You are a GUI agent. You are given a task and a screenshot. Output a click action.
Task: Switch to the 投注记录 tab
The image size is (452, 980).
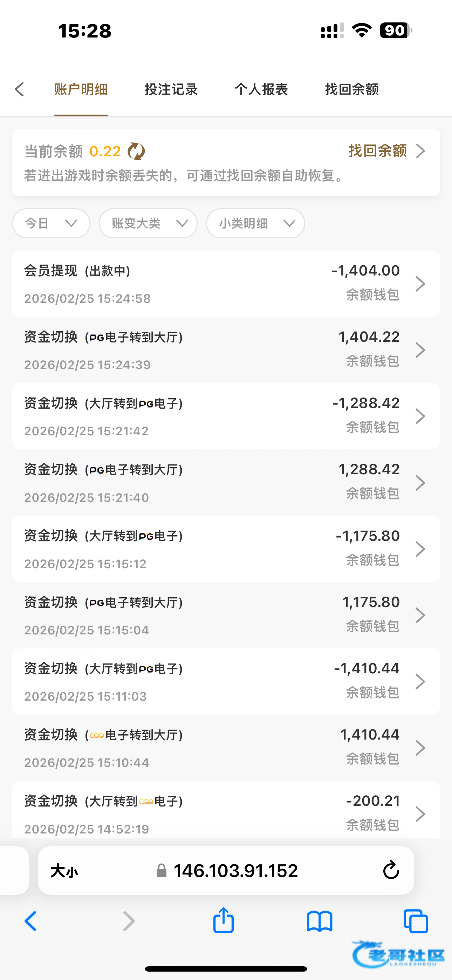[171, 90]
